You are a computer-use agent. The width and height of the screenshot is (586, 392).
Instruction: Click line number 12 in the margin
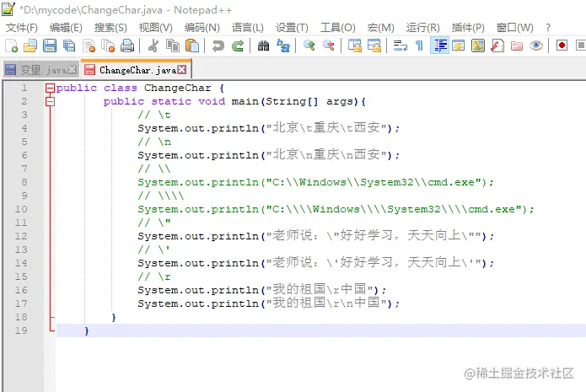pos(21,236)
